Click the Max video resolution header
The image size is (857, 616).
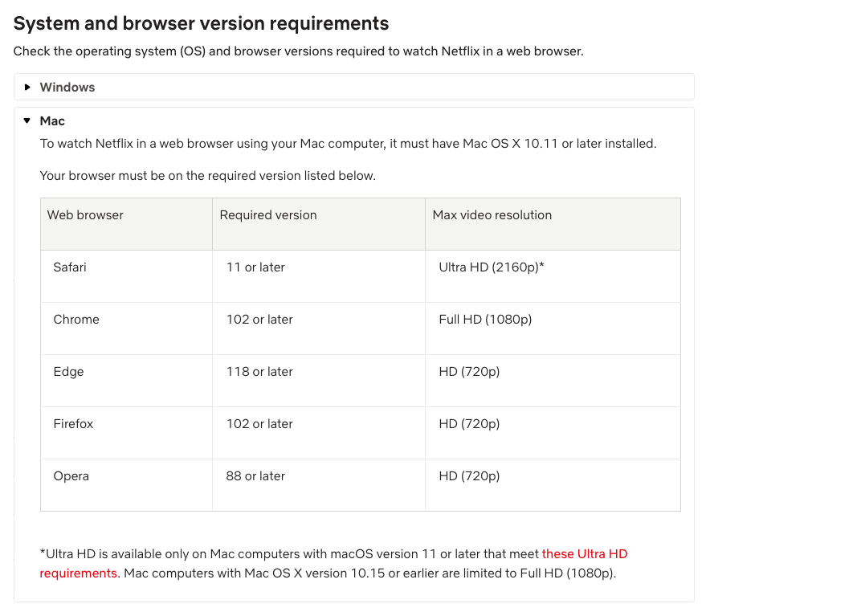[x=492, y=215]
